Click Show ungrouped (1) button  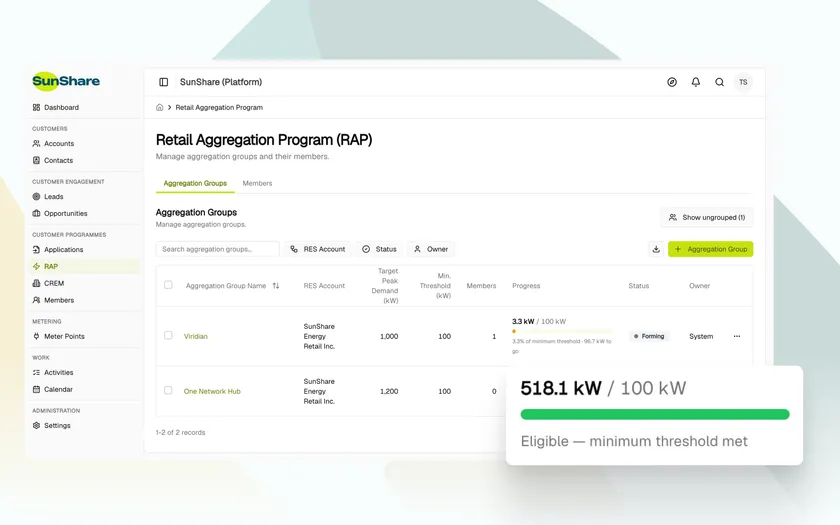pyautogui.click(x=707, y=218)
